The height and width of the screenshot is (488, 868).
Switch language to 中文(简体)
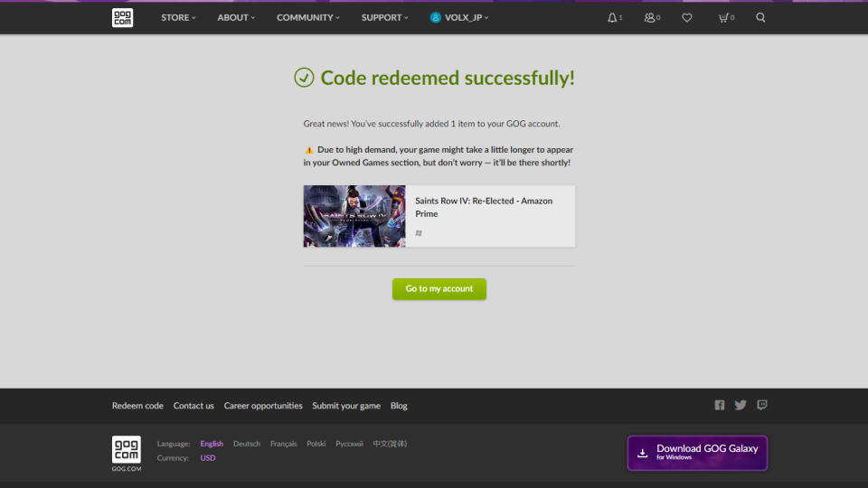tap(390, 444)
